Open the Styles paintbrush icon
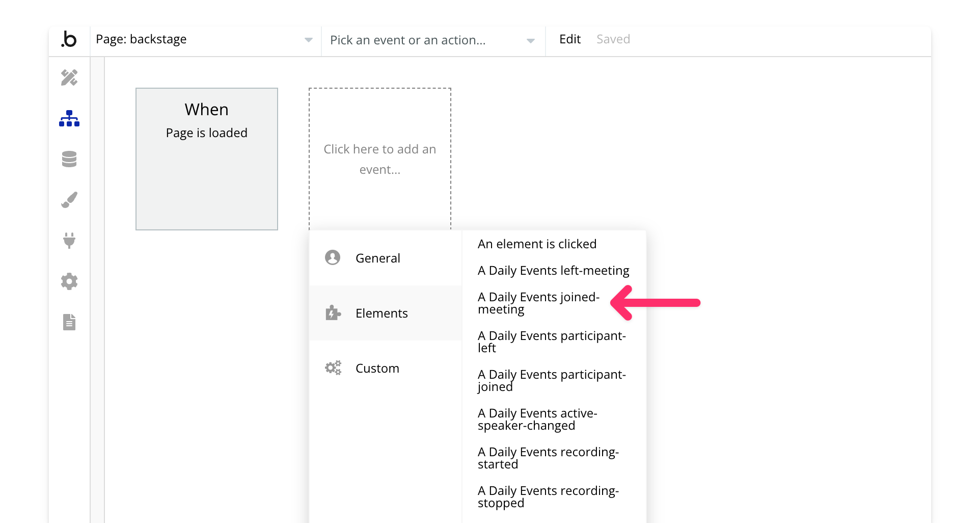 [69, 200]
